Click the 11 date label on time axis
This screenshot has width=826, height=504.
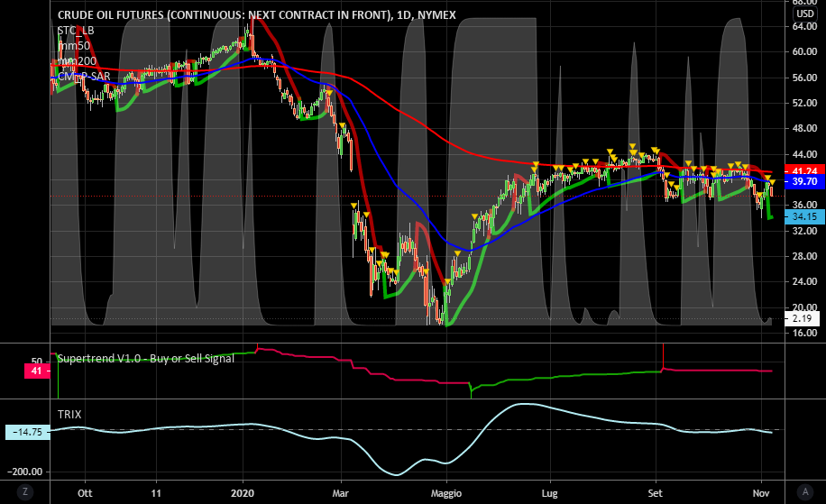coord(156,493)
